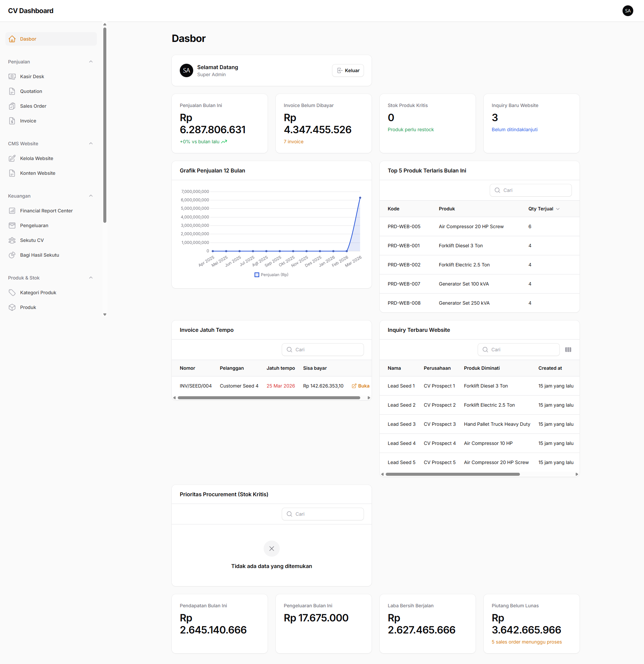Collapse the CMS Website sidebar group
644x664 pixels.
(91, 144)
